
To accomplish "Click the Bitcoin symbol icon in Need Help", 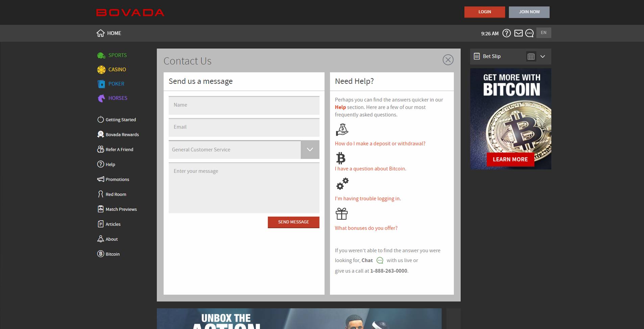I will (341, 158).
